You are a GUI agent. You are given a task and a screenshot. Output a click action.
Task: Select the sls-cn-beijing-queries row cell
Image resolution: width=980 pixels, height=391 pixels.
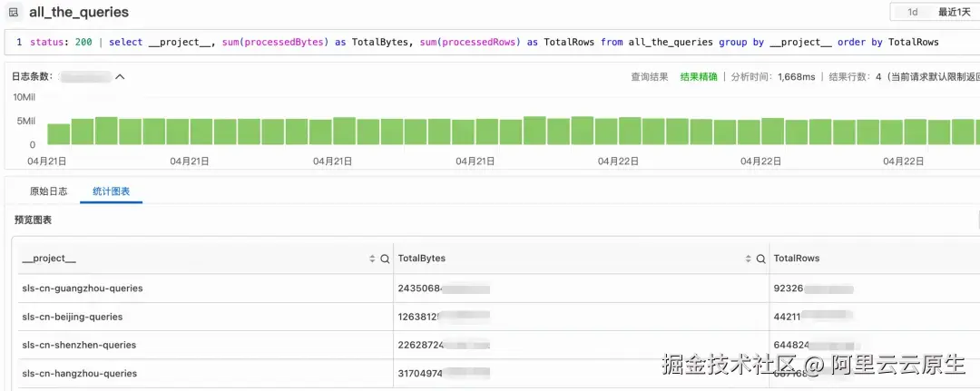[72, 317]
